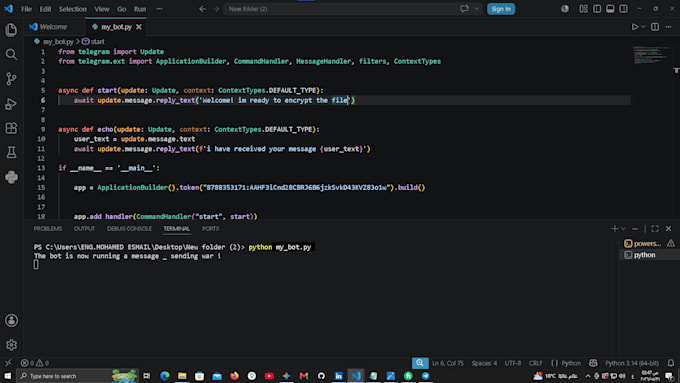Open the Source Control view
680x383 pixels.
11,79
